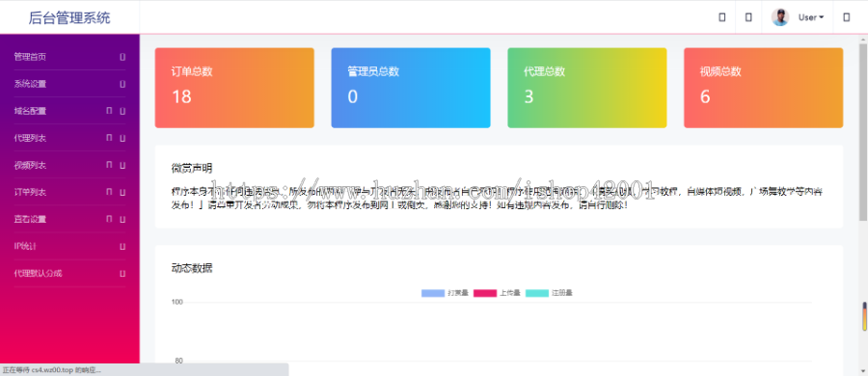Click the count 18 in 订单总数 card
The height and width of the screenshot is (376, 868).
pyautogui.click(x=181, y=97)
